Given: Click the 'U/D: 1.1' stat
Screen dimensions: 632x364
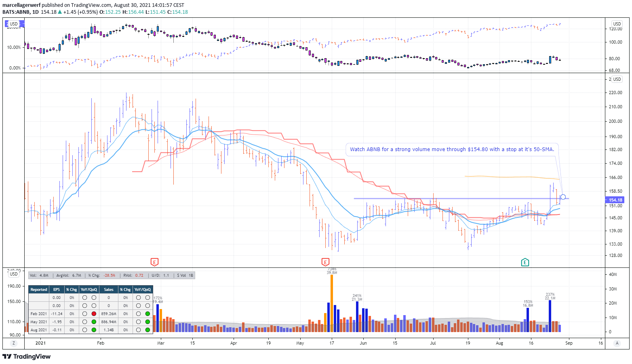Looking at the screenshot, I should [160, 276].
